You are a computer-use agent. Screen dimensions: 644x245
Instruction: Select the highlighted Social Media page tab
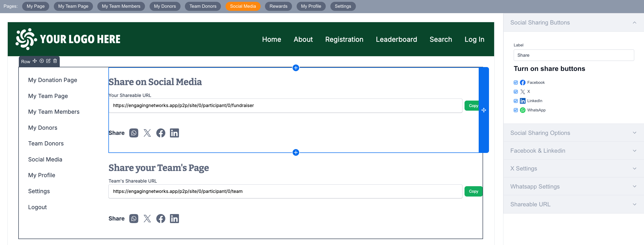pyautogui.click(x=243, y=6)
